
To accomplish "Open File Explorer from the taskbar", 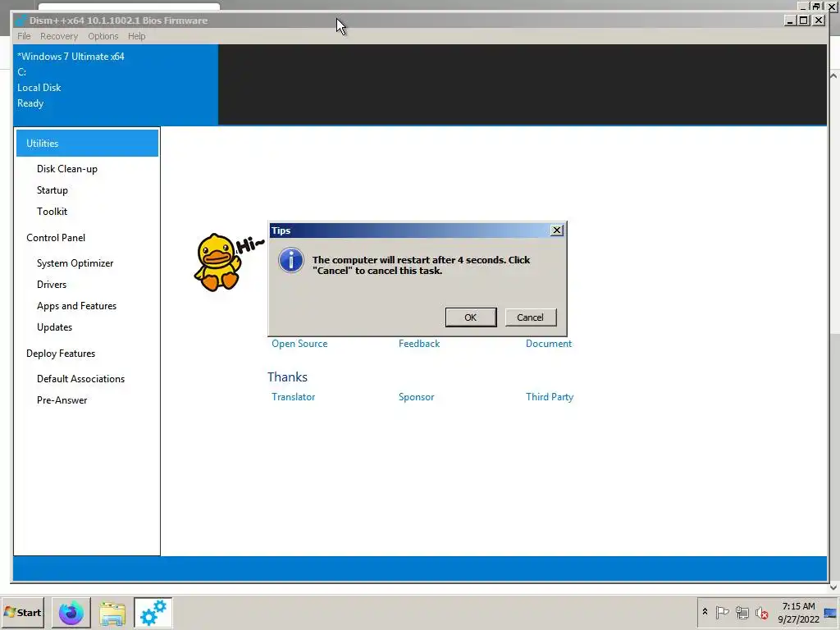I will pos(112,613).
